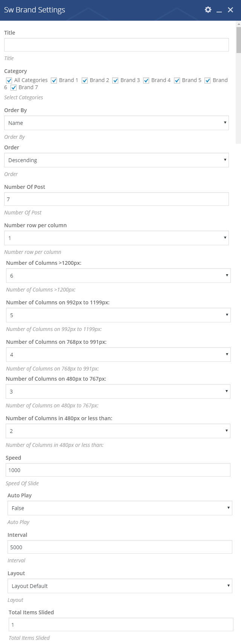Minimize the Sw Brand Settings panel
The height and width of the screenshot is (644, 241).
click(x=219, y=10)
